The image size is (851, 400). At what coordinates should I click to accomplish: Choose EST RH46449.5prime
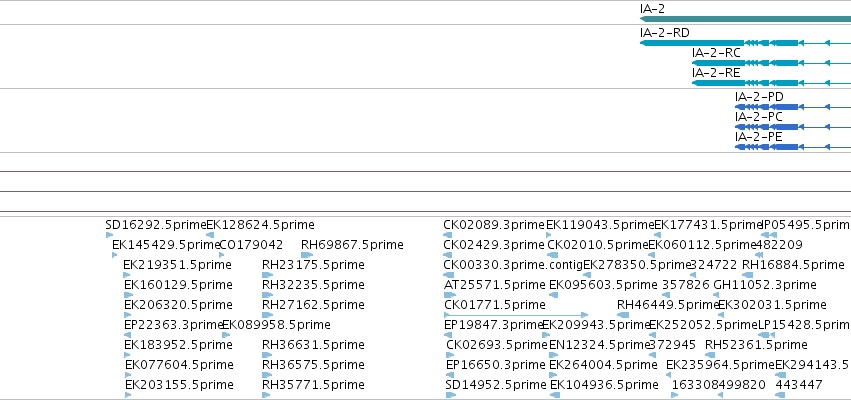[668, 304]
